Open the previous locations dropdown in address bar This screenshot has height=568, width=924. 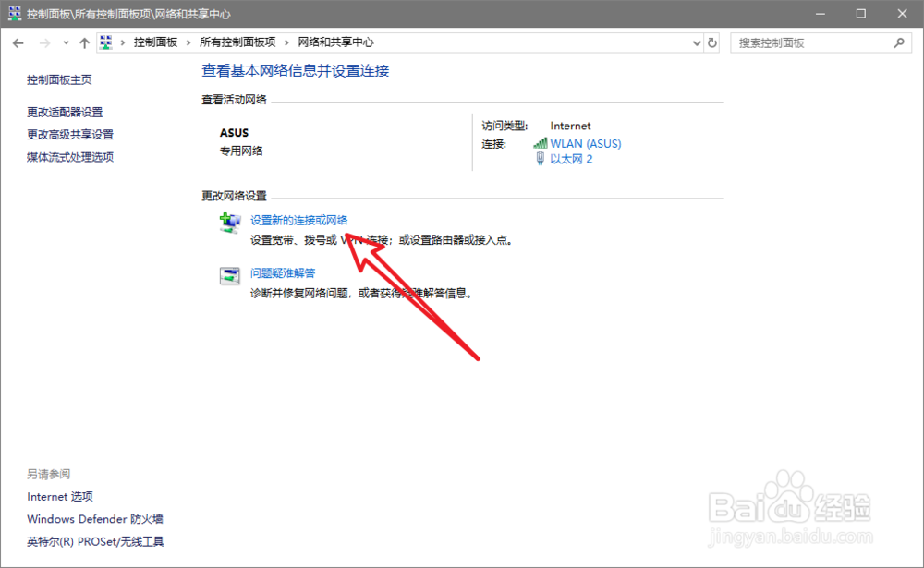[x=696, y=42]
